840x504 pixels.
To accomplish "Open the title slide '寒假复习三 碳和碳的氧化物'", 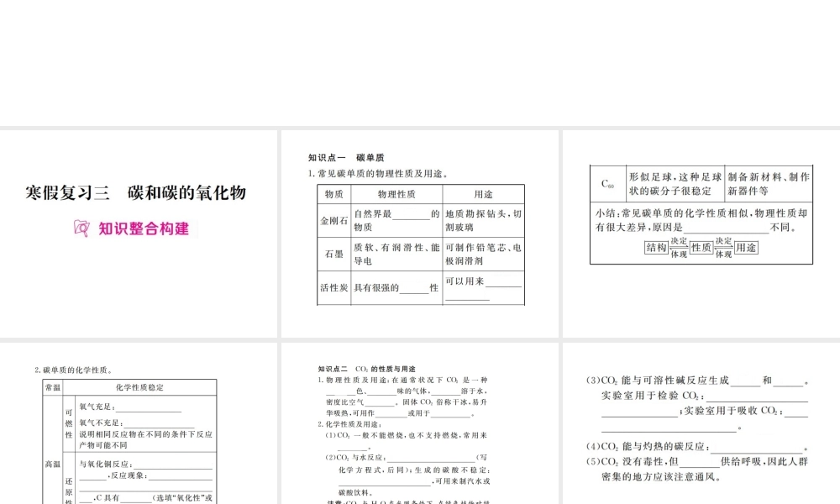I will [x=139, y=234].
